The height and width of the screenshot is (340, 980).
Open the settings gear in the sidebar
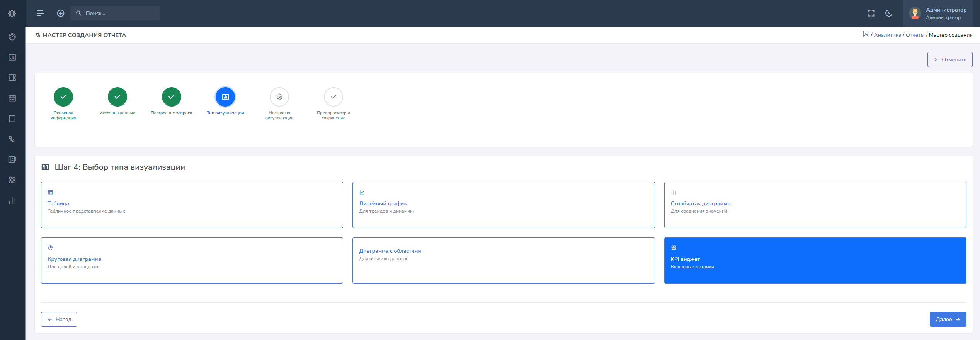pos(12,14)
